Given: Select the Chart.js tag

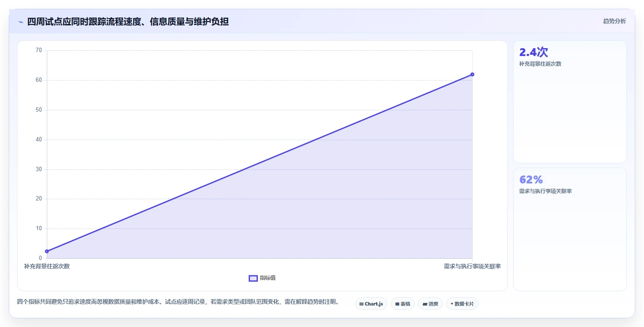Looking at the screenshot, I should point(371,304).
